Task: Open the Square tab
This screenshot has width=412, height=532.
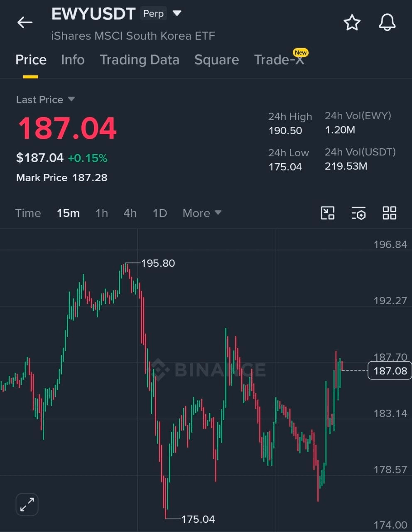Action: (x=217, y=60)
